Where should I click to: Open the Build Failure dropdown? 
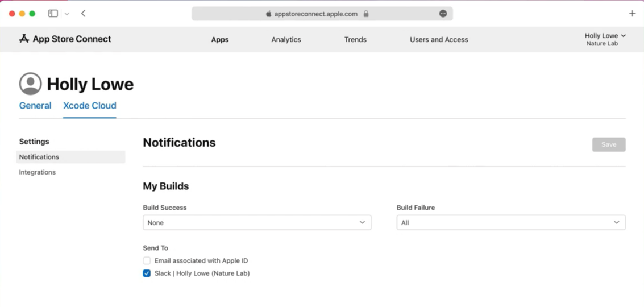(x=511, y=222)
